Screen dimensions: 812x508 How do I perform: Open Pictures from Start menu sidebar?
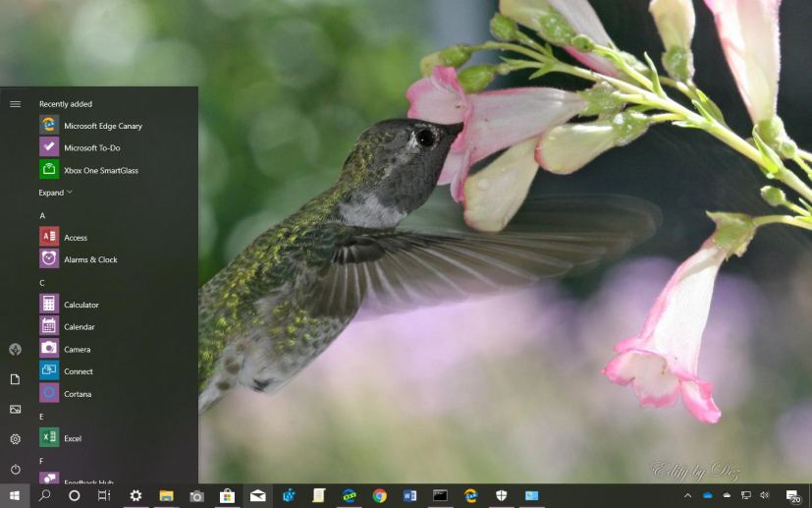(x=15, y=410)
